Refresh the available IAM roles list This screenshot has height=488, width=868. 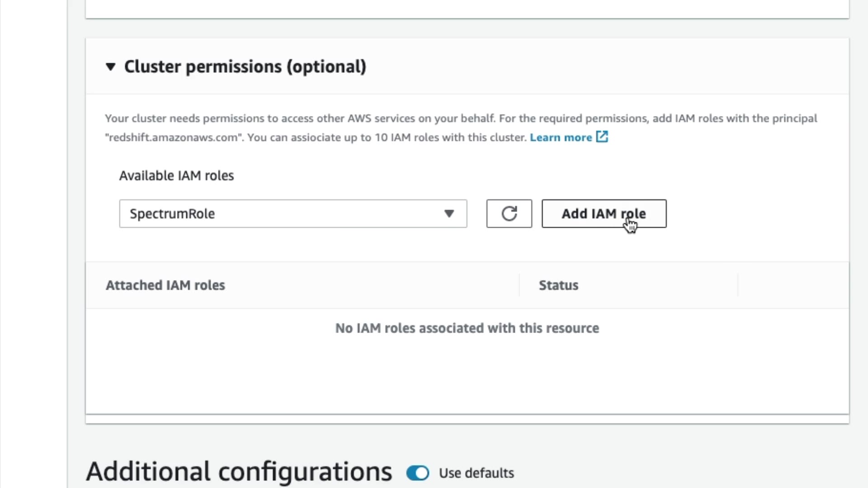click(x=509, y=214)
